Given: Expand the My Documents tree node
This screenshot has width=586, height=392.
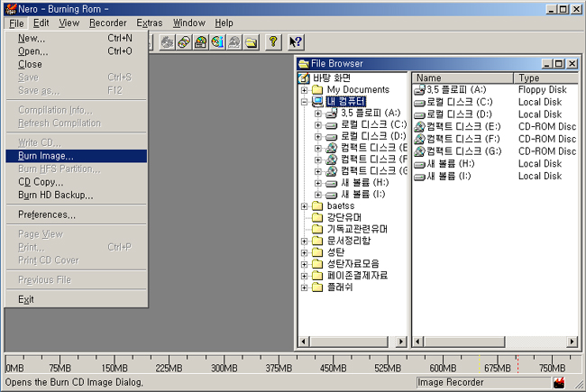Looking at the screenshot, I should click(x=305, y=90).
